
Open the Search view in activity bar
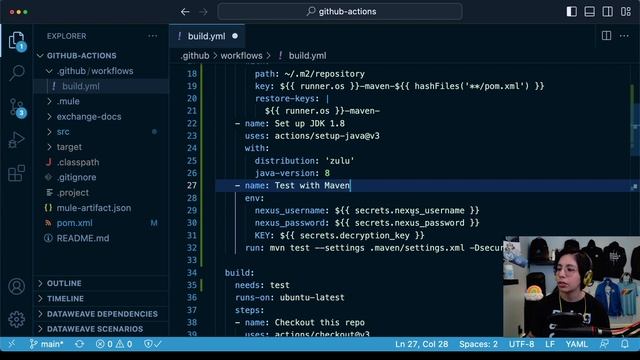[x=16, y=73]
